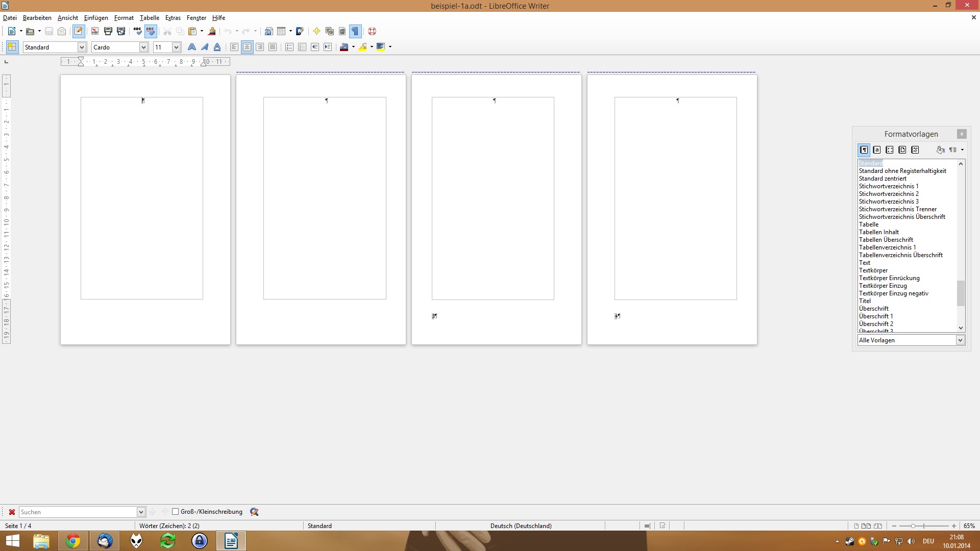Show Paragraph Styles in Formatvorlagen
This screenshot has height=551, width=980.
point(864,150)
